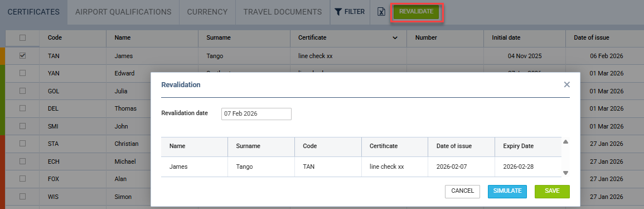Check the GOL row checkbox
The width and height of the screenshot is (644, 209).
[23, 91]
